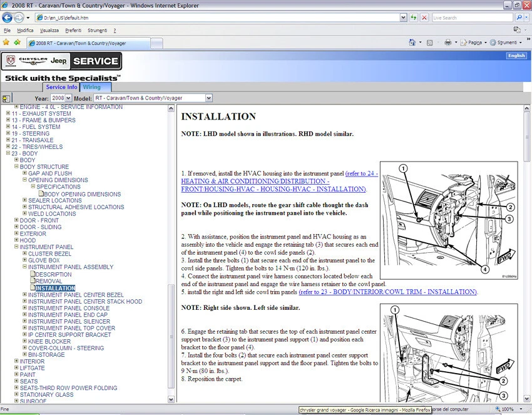
Task: Collapse the INSTRUMENT PANEL tree node
Action: pyautogui.click(x=15, y=247)
